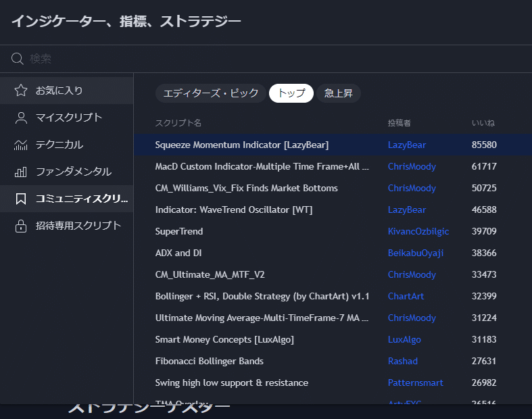Open ChrisMoody link on Ultimate Moving Average row
Screen dimensions: 532x419
point(412,318)
